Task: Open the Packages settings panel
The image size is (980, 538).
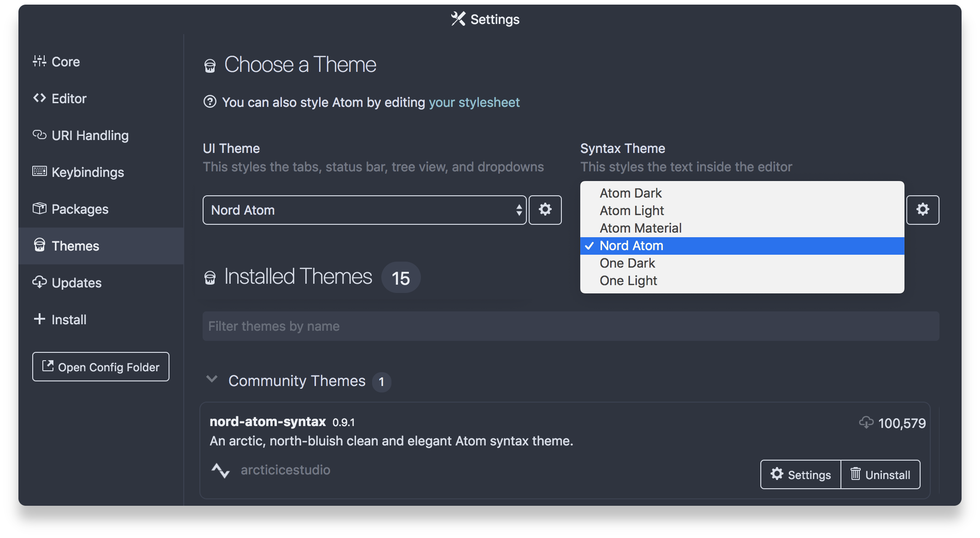Action: [80, 209]
